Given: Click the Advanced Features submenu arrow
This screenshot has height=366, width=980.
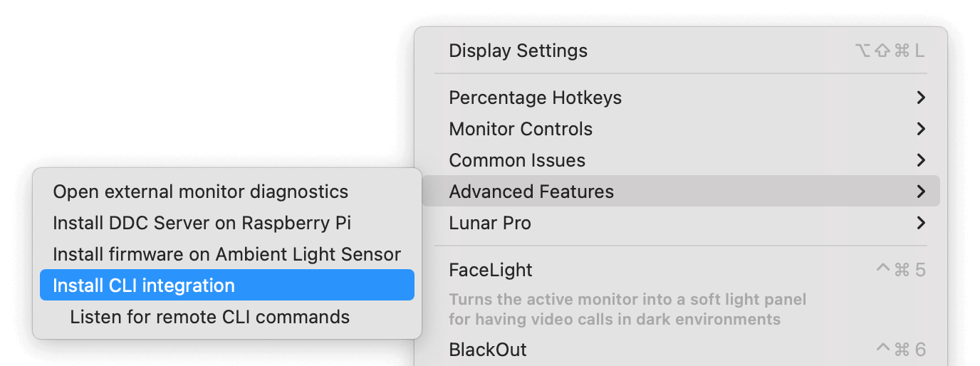Looking at the screenshot, I should pyautogui.click(x=921, y=192).
